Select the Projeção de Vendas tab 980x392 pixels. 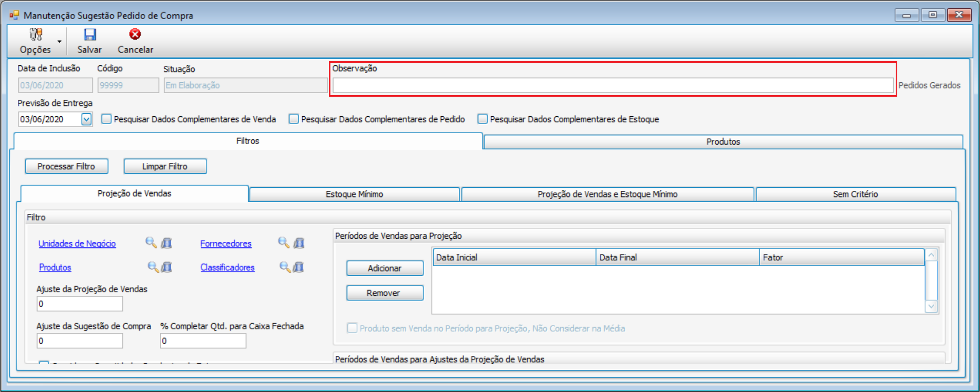135,193
